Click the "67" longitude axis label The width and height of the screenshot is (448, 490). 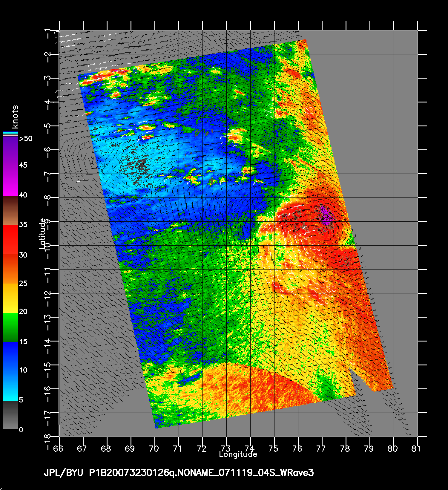point(82,449)
